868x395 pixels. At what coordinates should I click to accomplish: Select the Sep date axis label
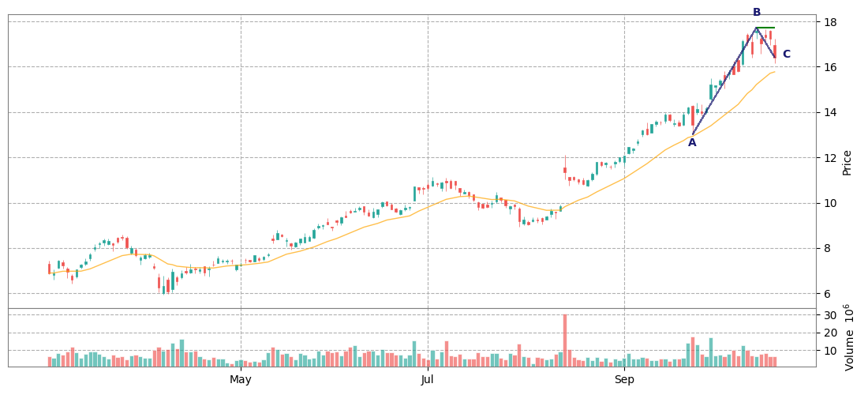(x=624, y=380)
